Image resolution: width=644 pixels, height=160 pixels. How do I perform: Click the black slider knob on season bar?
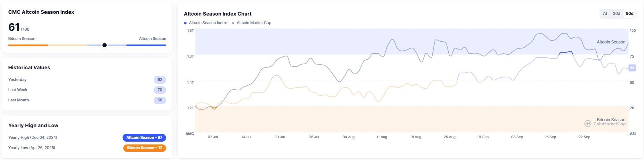point(105,45)
